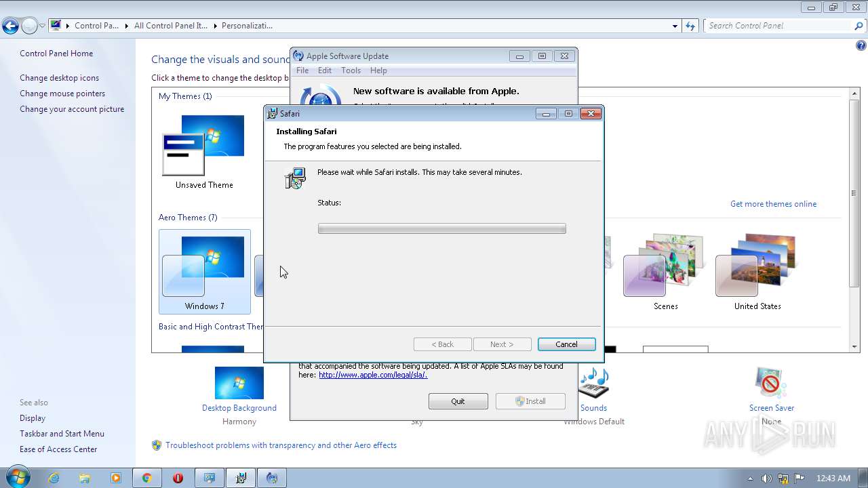Open Sounds settings icon

coord(593,384)
